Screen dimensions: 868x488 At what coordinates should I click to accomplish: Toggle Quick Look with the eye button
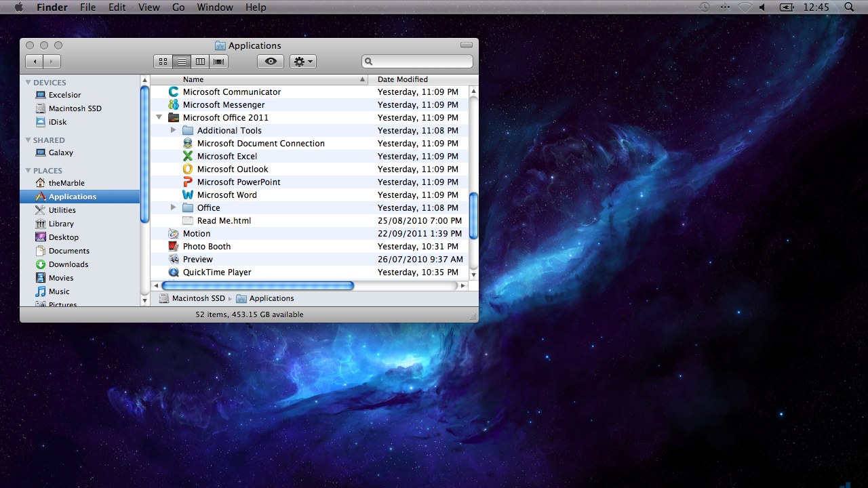click(x=271, y=62)
